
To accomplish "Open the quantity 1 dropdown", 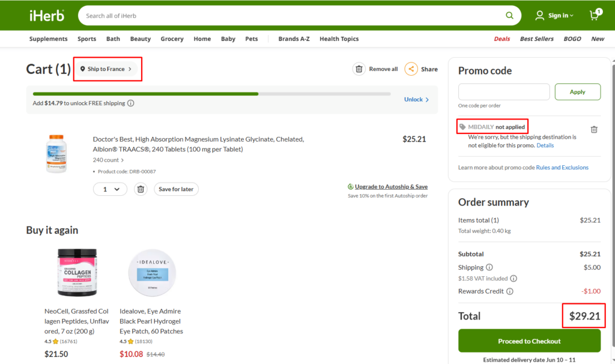I will point(110,189).
